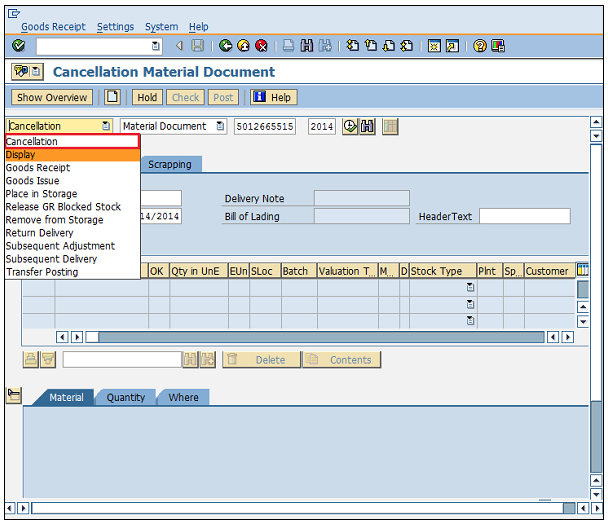The image size is (608, 523).
Task: Select Goods Receipt from dropdown list
Action: 38,168
